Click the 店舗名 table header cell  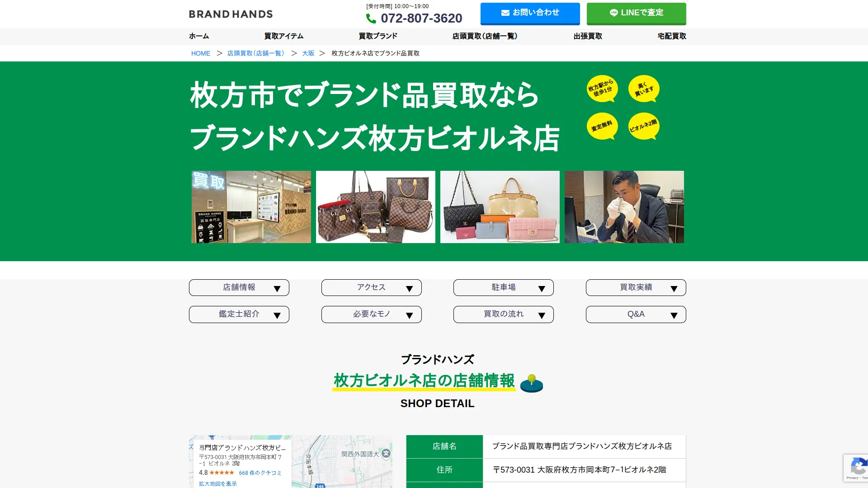444,446
